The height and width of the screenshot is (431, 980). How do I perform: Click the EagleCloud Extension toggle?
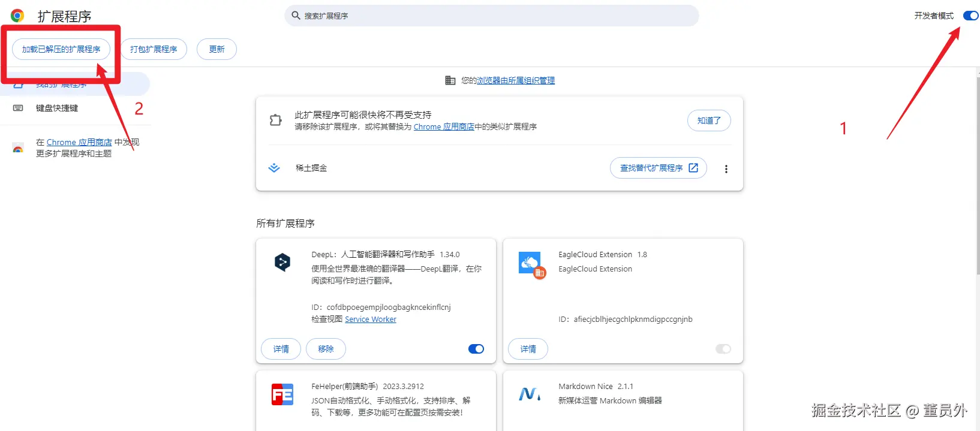[x=723, y=349]
